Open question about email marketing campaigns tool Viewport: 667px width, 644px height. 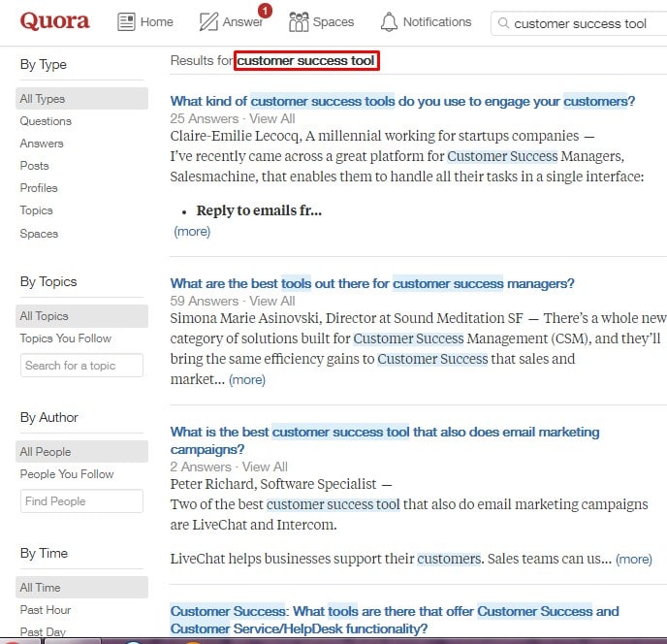point(385,440)
